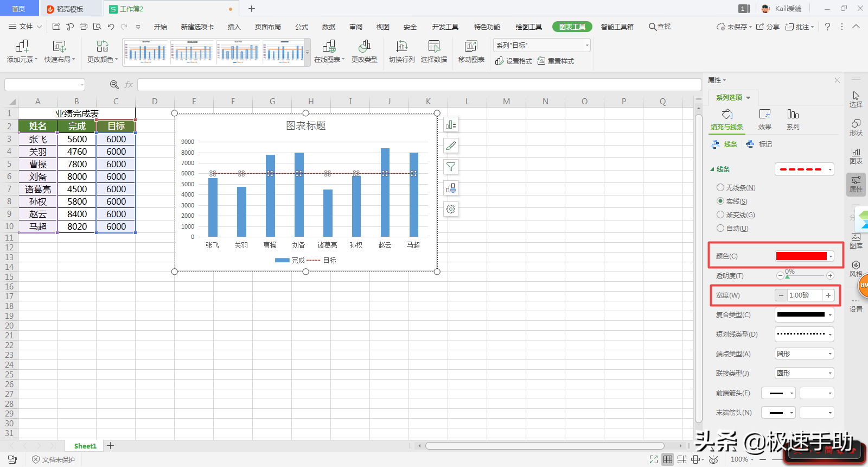Open the Data (数据) ribbon tab
The width and height of the screenshot is (868, 467).
pyautogui.click(x=329, y=27)
